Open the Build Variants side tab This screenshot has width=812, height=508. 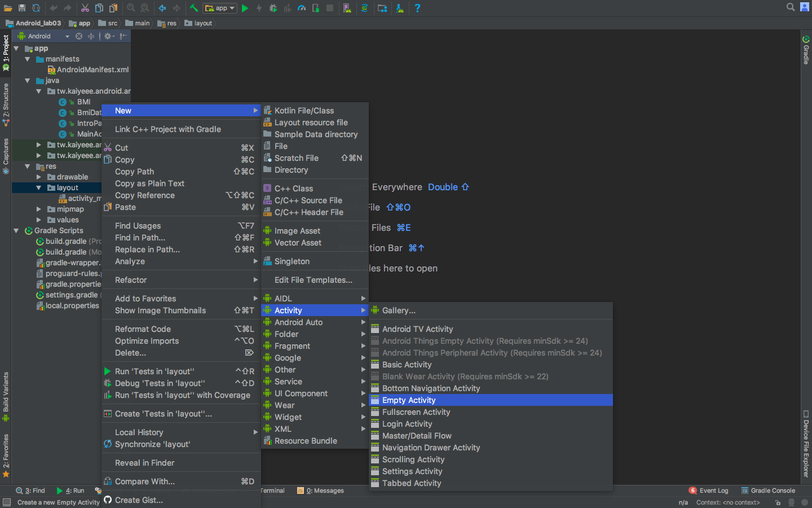pos(6,397)
